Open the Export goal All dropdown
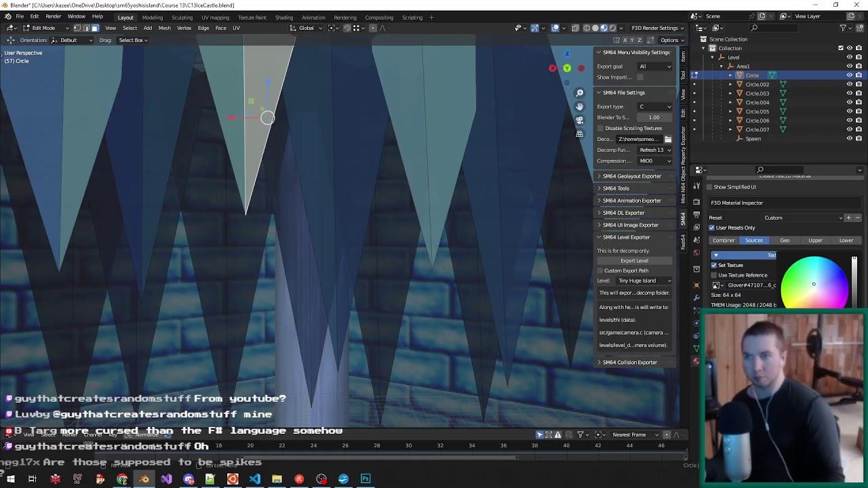Screen dimensions: 868x488 tap(655, 66)
